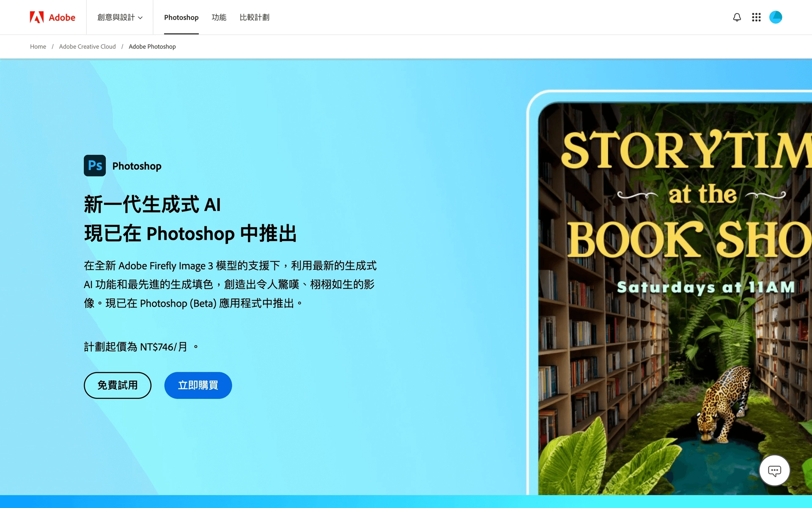Open Adobe Creative Cloud breadcrumb link
812x508 pixels.
(88, 47)
